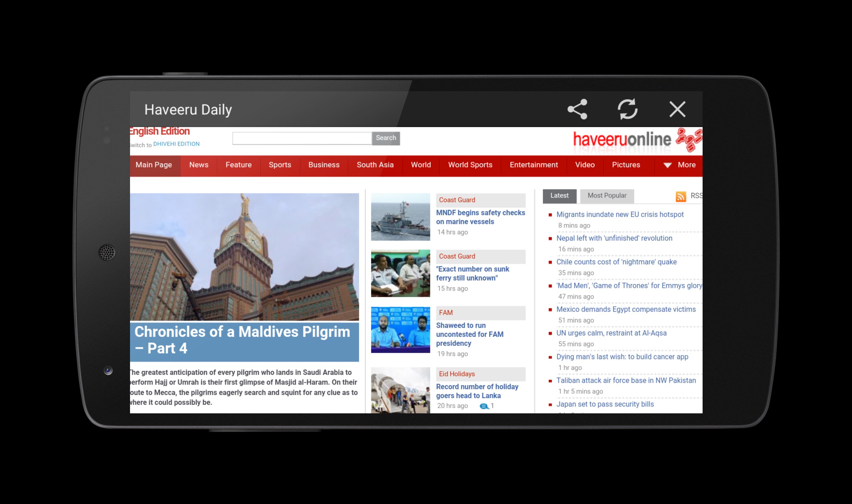Switch to DHIVEHI EDITION link
The height and width of the screenshot is (504, 852).
(176, 144)
